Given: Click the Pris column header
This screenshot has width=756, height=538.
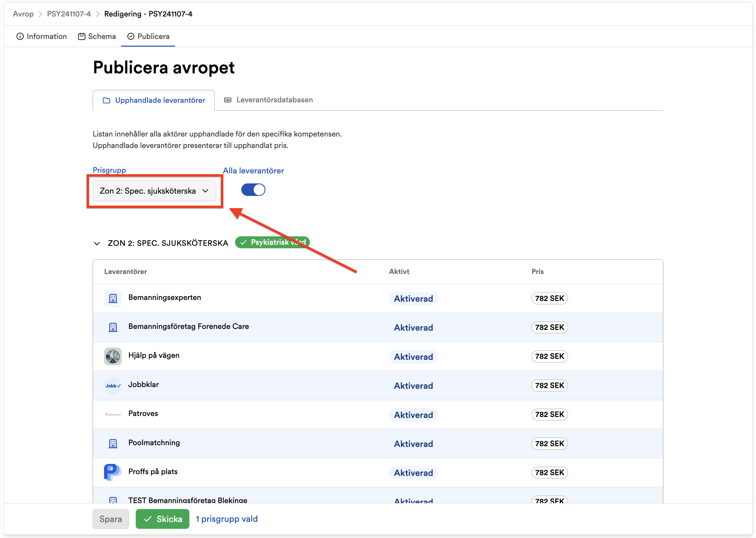Looking at the screenshot, I should [x=537, y=272].
